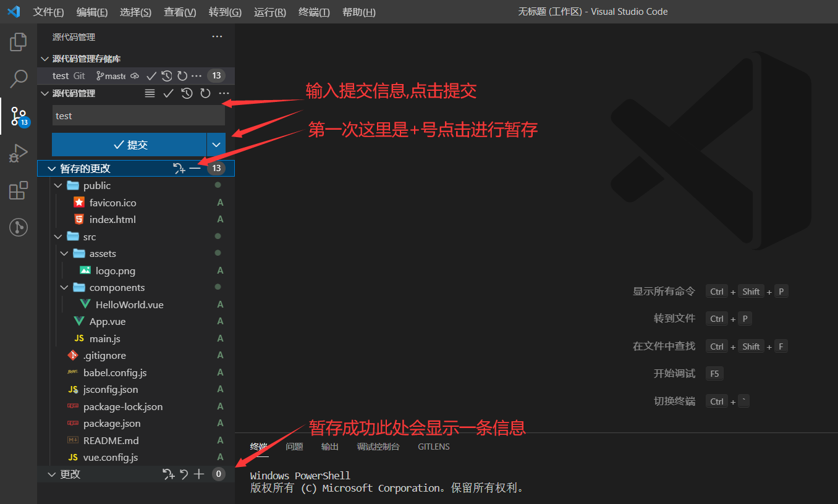Click the VS Code logo in title bar
838x504 pixels.
[14, 12]
